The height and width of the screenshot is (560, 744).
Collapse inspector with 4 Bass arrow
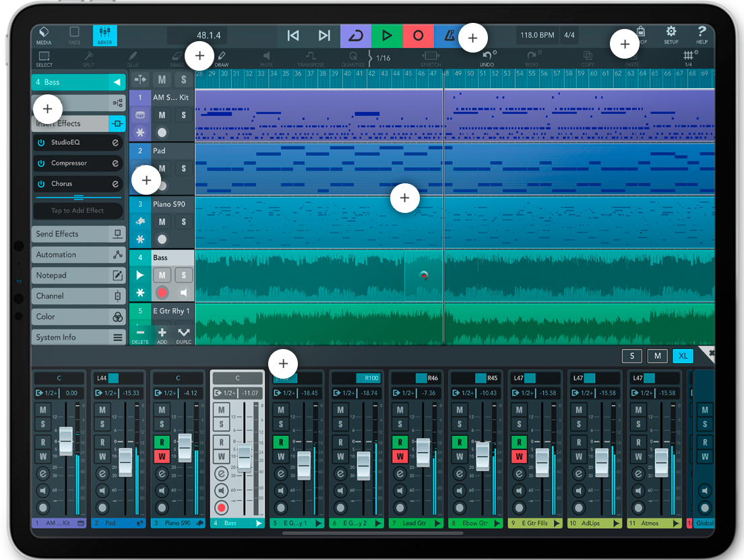pyautogui.click(x=117, y=82)
